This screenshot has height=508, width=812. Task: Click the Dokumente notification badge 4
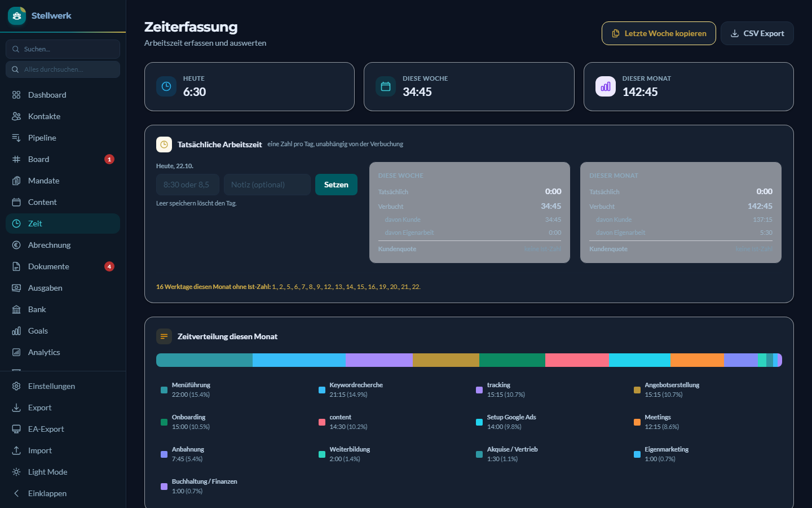click(109, 266)
